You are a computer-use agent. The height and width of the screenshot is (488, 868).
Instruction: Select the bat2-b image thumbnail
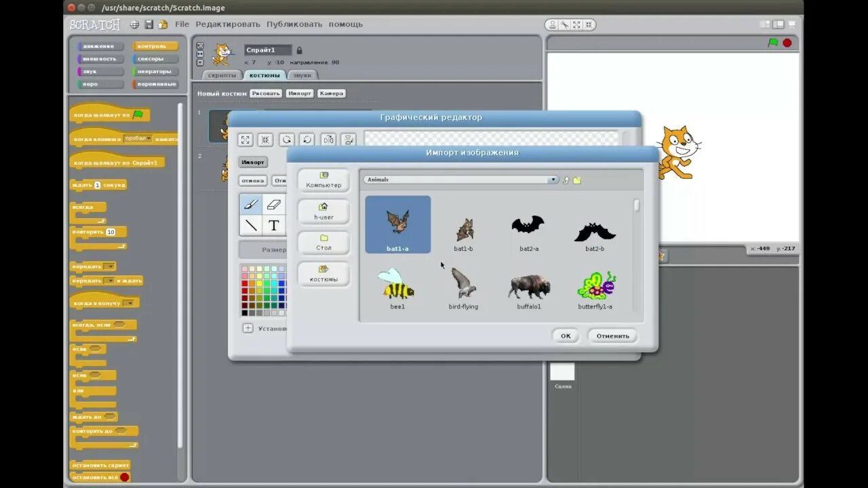595,235
